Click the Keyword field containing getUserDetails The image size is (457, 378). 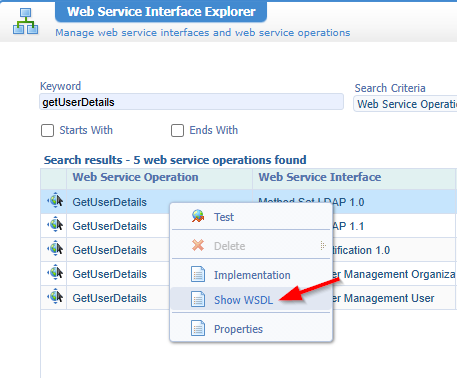(x=192, y=102)
